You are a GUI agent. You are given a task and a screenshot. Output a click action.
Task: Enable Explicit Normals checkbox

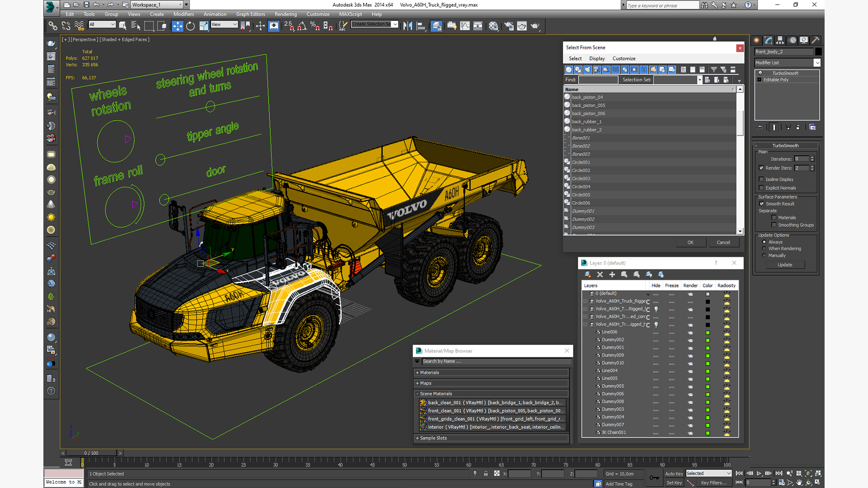pyautogui.click(x=761, y=188)
